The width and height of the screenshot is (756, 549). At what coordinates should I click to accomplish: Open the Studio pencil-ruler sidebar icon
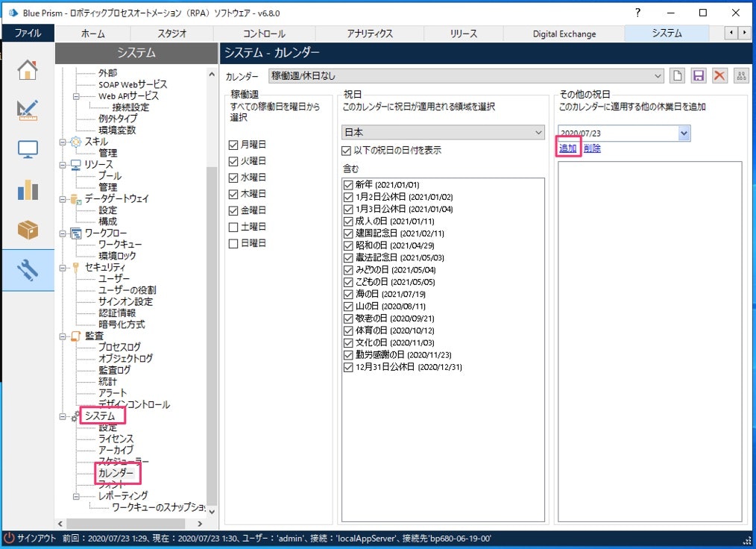pyautogui.click(x=28, y=110)
